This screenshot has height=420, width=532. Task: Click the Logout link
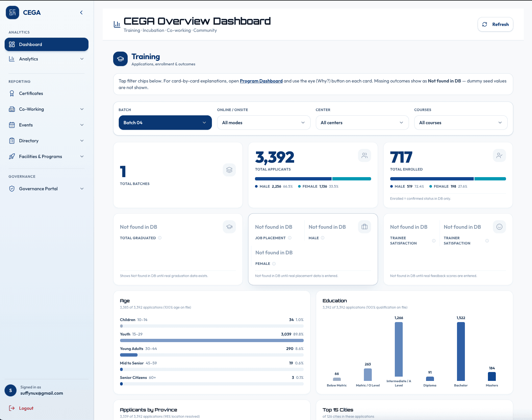tap(21, 408)
